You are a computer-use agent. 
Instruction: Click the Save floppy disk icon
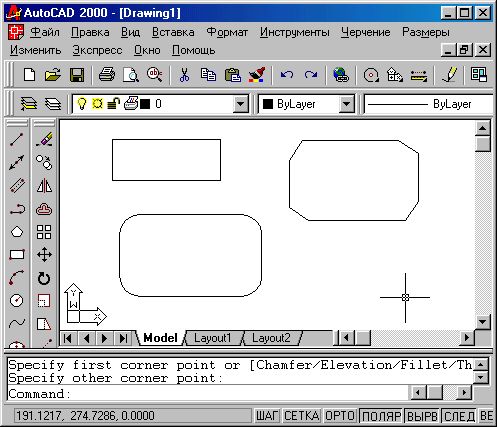point(77,75)
